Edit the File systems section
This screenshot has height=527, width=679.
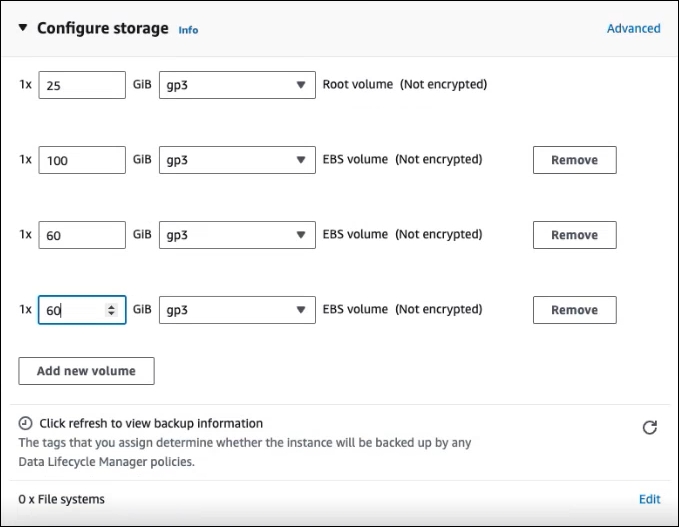click(x=649, y=499)
